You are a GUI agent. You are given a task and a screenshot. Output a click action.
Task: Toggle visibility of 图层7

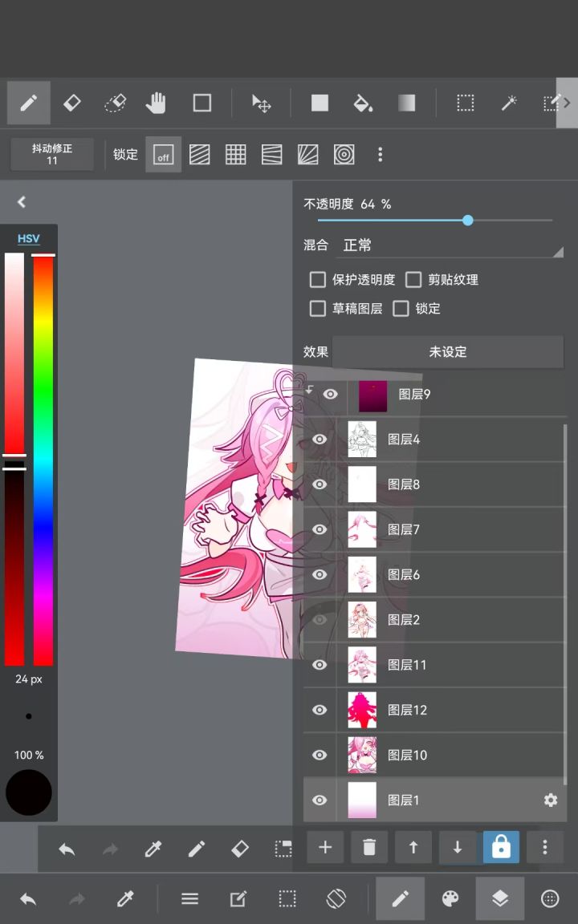(320, 529)
